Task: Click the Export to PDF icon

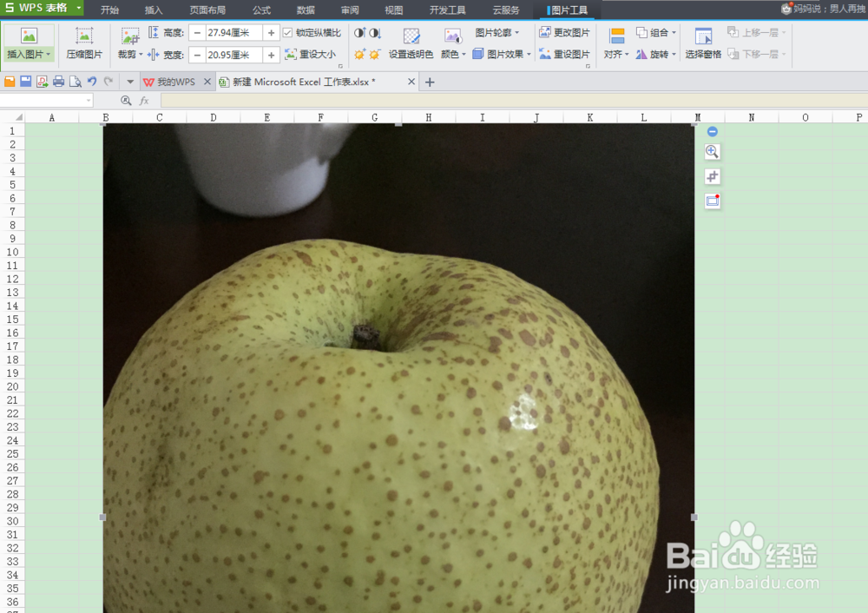Action: point(42,82)
